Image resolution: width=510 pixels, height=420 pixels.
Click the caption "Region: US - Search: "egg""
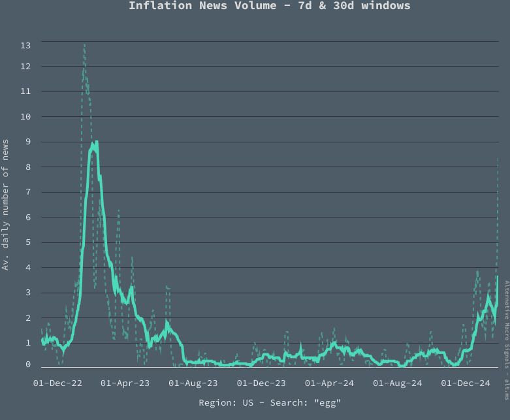pyautogui.click(x=270, y=403)
